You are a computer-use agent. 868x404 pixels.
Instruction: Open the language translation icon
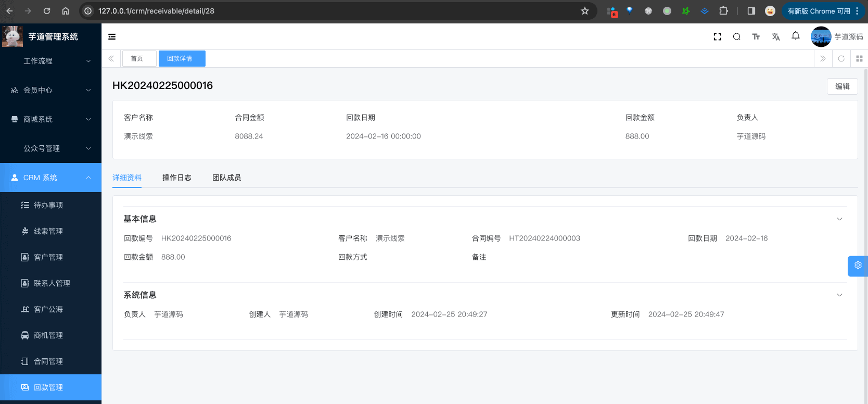click(x=776, y=37)
